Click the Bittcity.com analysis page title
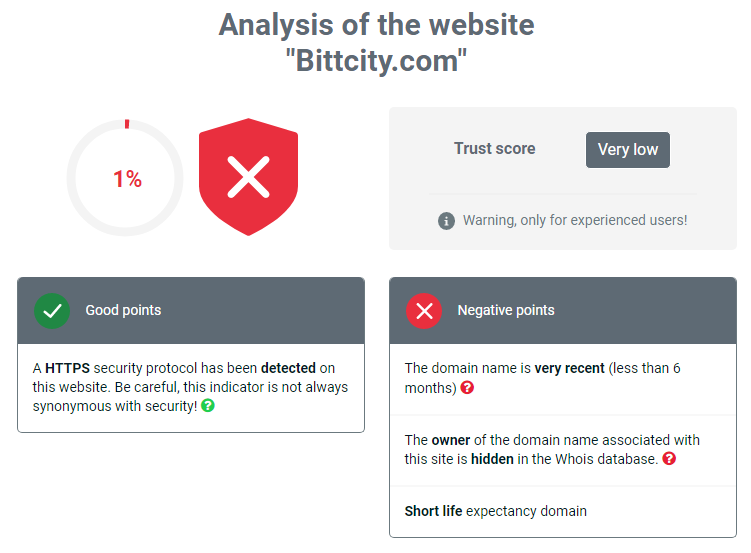 point(376,43)
